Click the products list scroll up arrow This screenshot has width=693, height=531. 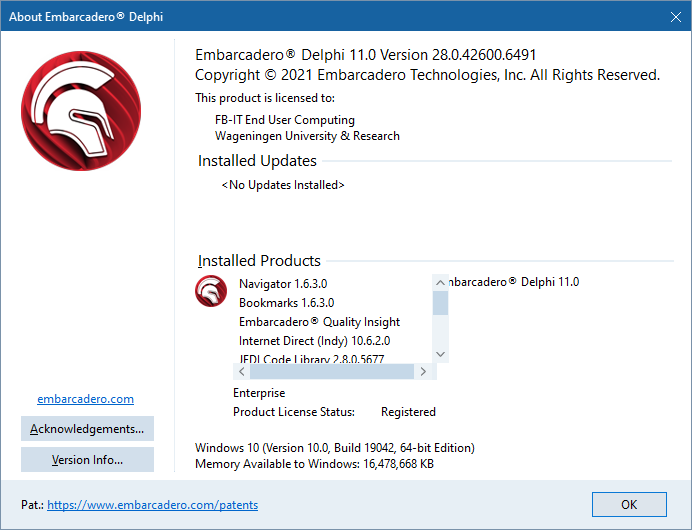point(440,283)
